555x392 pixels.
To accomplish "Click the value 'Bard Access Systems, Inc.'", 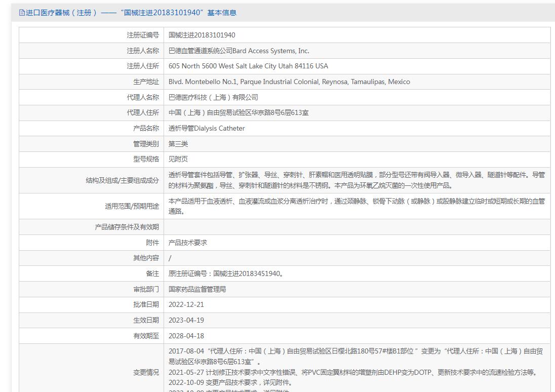I will [x=271, y=51].
